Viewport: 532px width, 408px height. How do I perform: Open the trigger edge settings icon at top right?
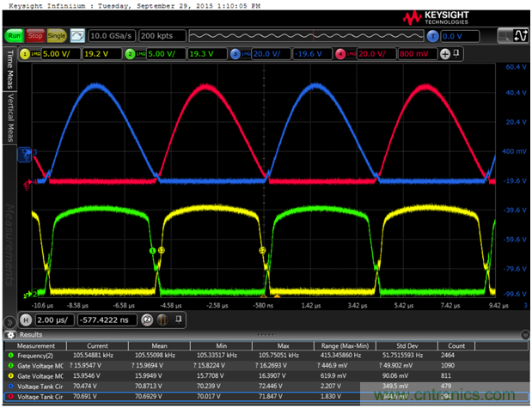519,35
